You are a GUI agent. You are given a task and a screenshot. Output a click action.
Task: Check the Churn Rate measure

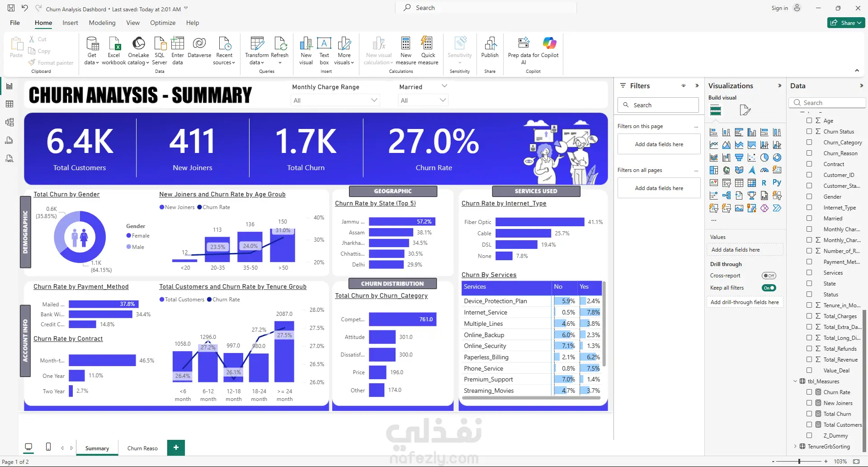809,392
